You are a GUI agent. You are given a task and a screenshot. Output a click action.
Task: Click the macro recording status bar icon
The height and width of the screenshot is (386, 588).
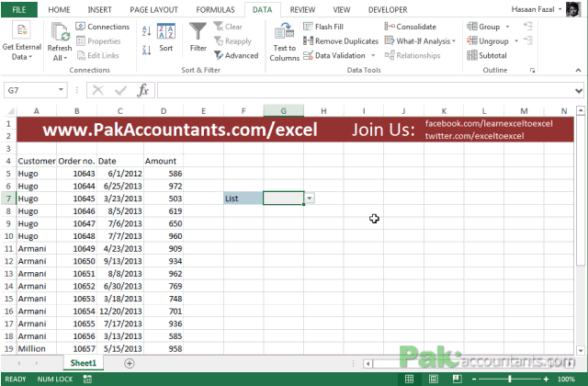click(x=87, y=379)
